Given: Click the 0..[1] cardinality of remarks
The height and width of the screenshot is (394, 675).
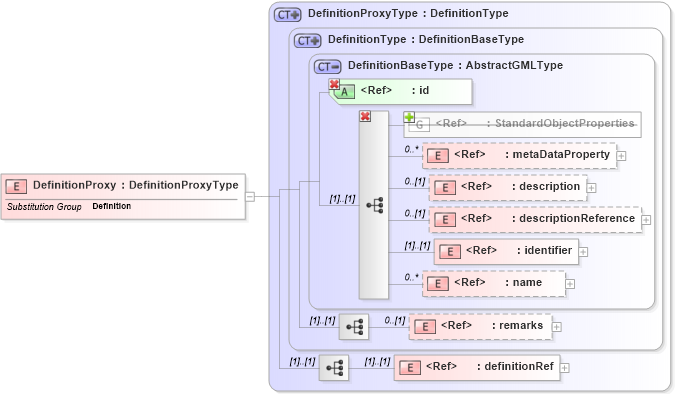Looking at the screenshot, I should [x=395, y=320].
